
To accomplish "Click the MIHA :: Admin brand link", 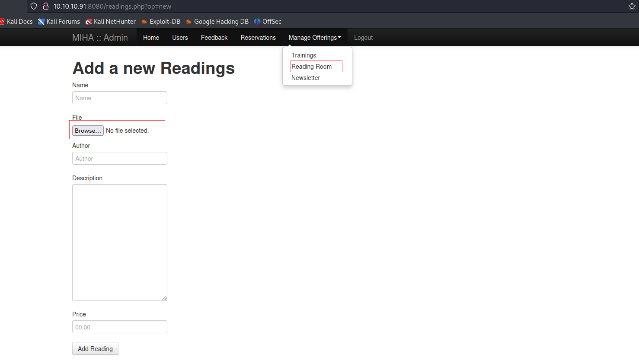I will point(100,38).
